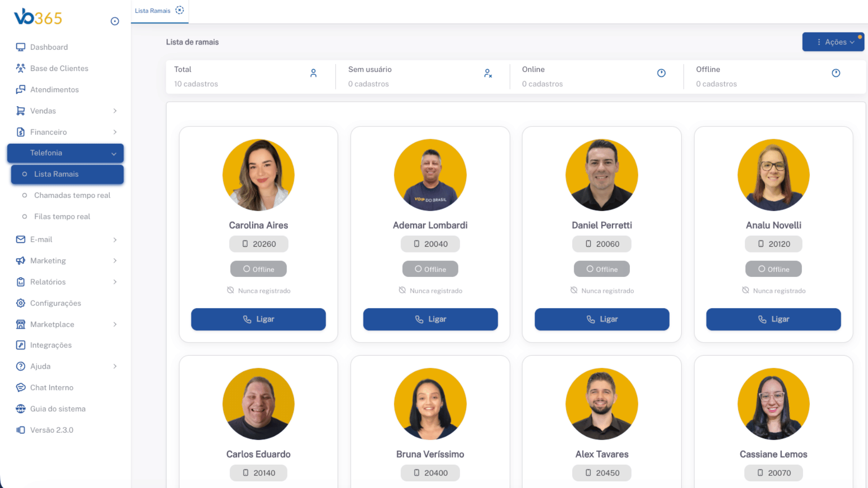This screenshot has width=868, height=488.
Task: Click the Chat Interno bubble icon
Action: click(x=20, y=388)
